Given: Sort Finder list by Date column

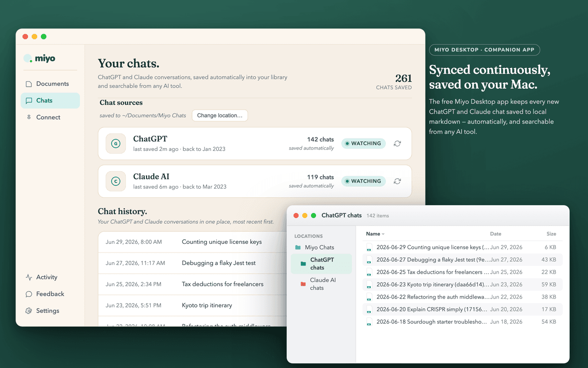Looking at the screenshot, I should 496,234.
